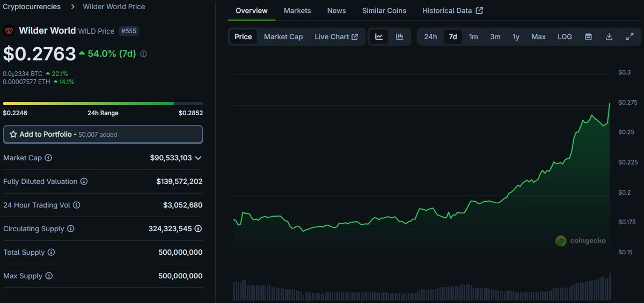The width and height of the screenshot is (644, 303).
Task: Open the Overview tab
Action: click(251, 11)
